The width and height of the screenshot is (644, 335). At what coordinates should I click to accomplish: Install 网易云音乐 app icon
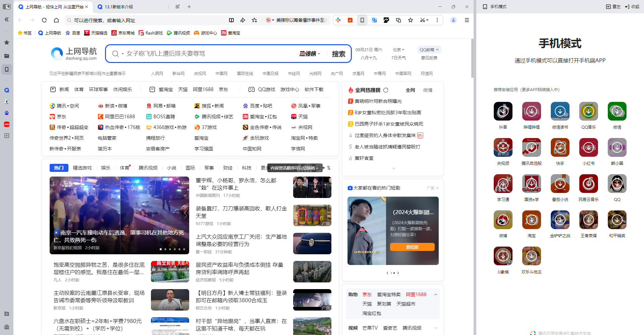(x=589, y=184)
